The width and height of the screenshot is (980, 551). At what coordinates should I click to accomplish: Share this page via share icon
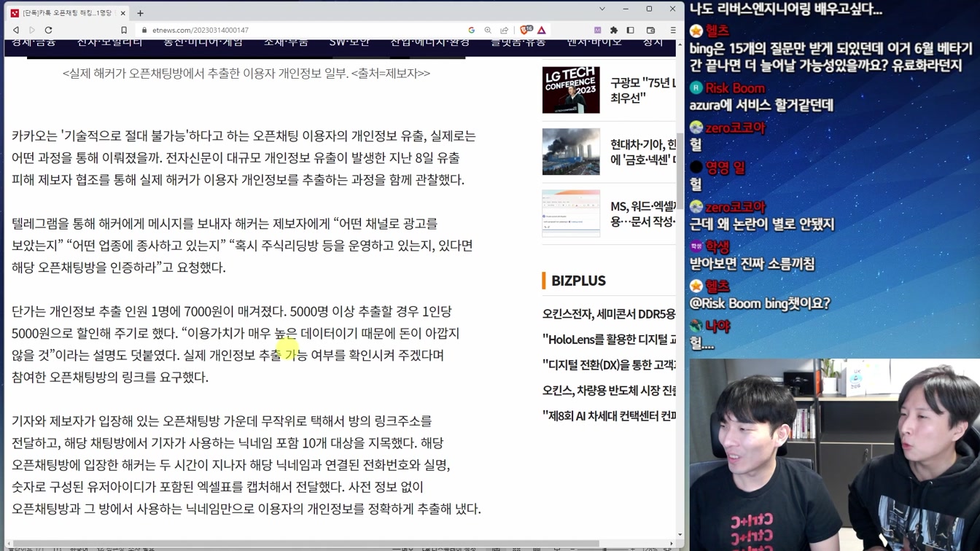(504, 30)
